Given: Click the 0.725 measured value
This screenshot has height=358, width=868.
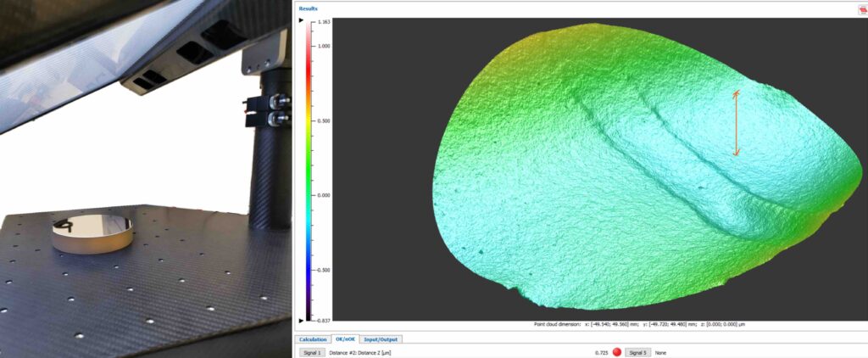Looking at the screenshot, I should pos(601,351).
